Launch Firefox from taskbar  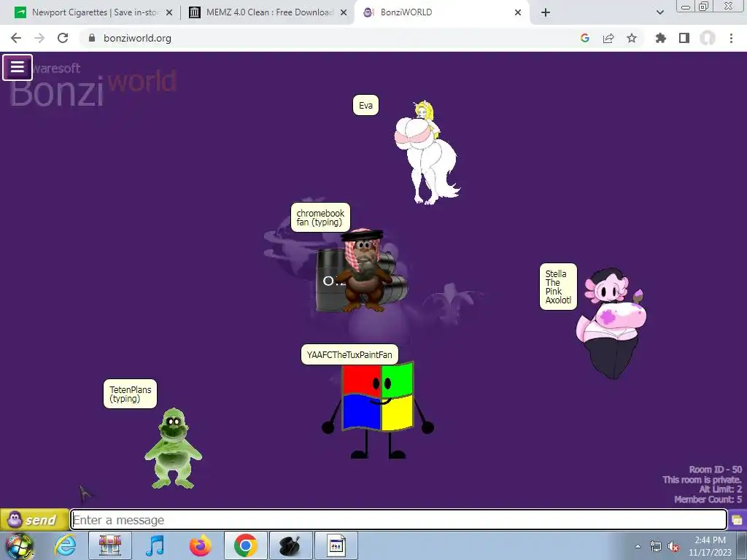[200, 545]
